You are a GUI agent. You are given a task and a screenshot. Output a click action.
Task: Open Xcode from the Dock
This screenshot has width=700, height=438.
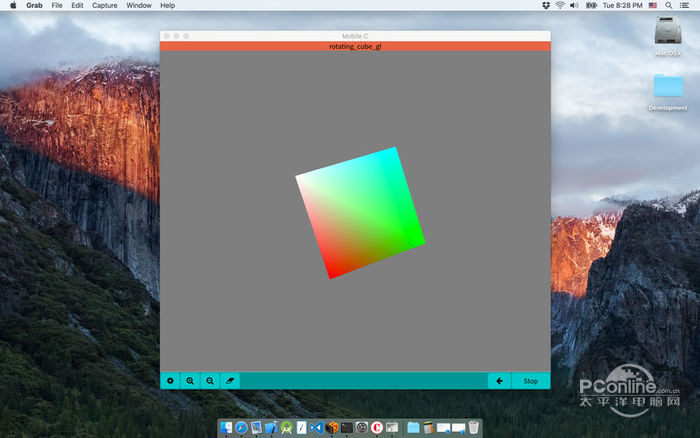click(x=271, y=428)
